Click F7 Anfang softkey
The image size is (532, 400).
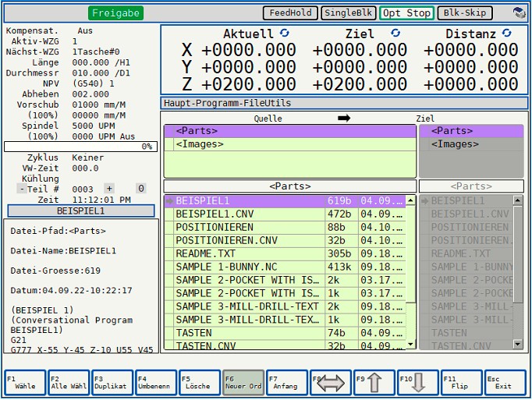pyautogui.click(x=287, y=383)
